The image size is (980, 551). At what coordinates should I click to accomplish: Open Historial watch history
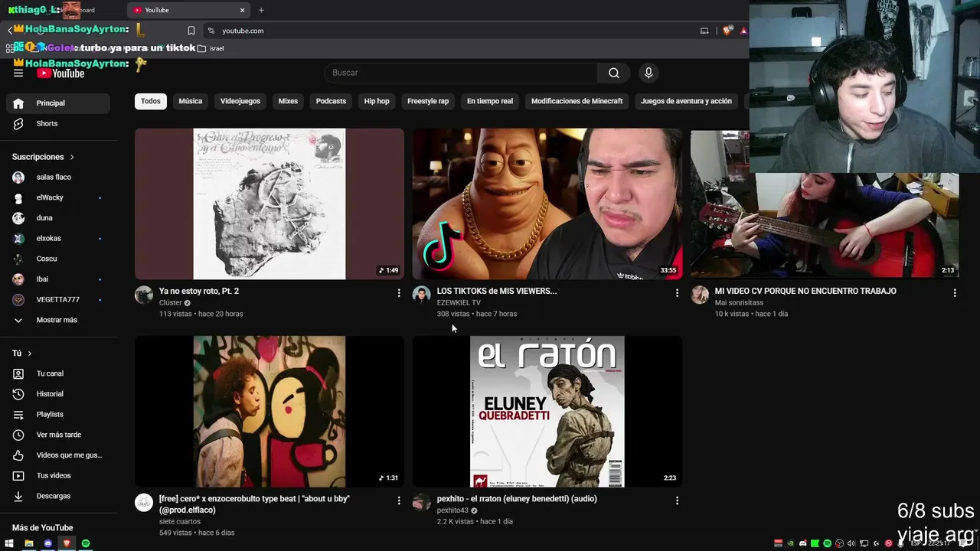[x=58, y=394]
